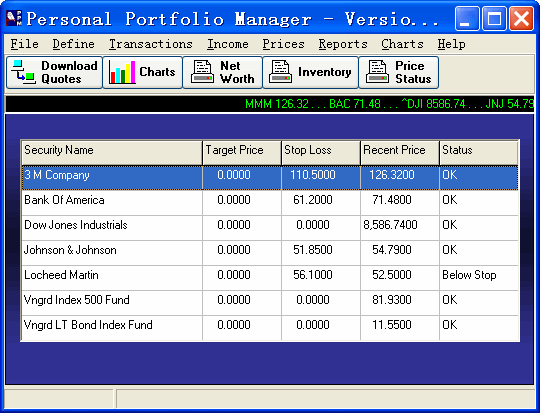Click the 71.4800 recent price value
Screen dimensions: 540x413
pyautogui.click(x=392, y=200)
